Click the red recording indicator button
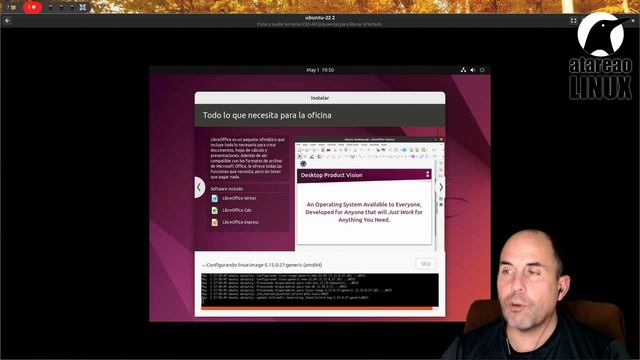640x360 pixels. point(33,7)
